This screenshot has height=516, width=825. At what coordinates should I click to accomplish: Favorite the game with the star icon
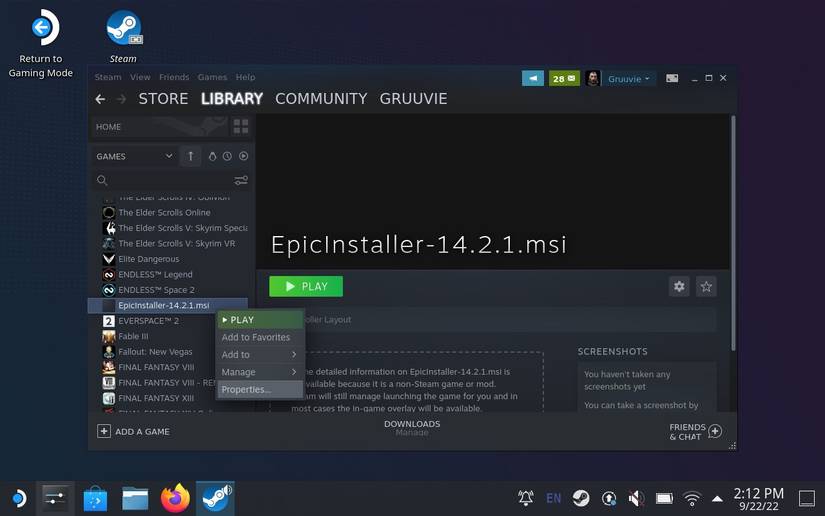[x=706, y=287]
